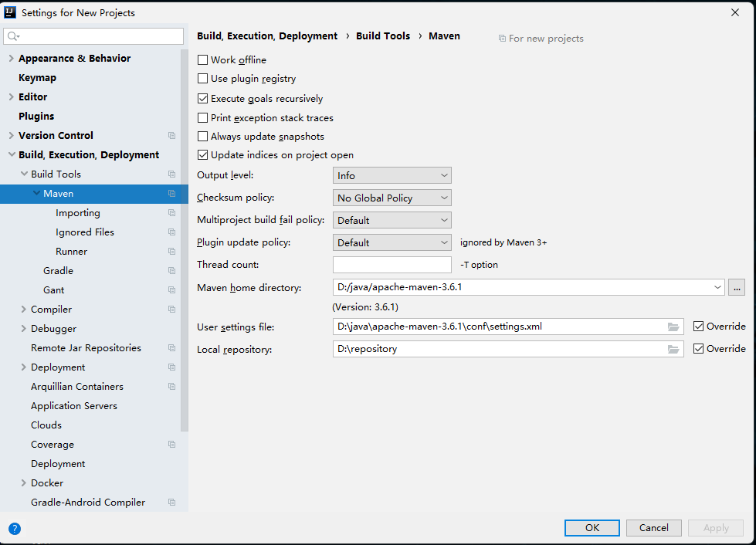
Task: Open the Ignored Files settings page
Action: coord(84,232)
